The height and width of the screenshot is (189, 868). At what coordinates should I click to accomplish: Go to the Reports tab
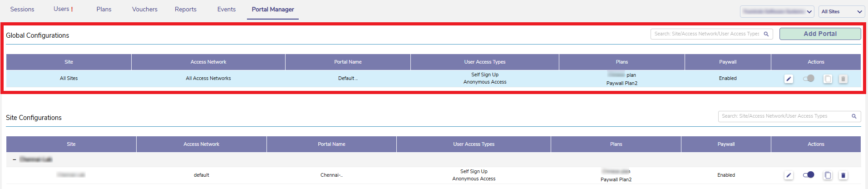(186, 10)
